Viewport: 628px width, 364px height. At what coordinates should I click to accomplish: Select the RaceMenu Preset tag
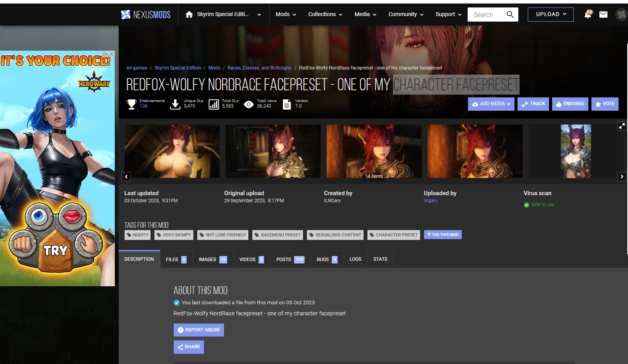point(277,235)
